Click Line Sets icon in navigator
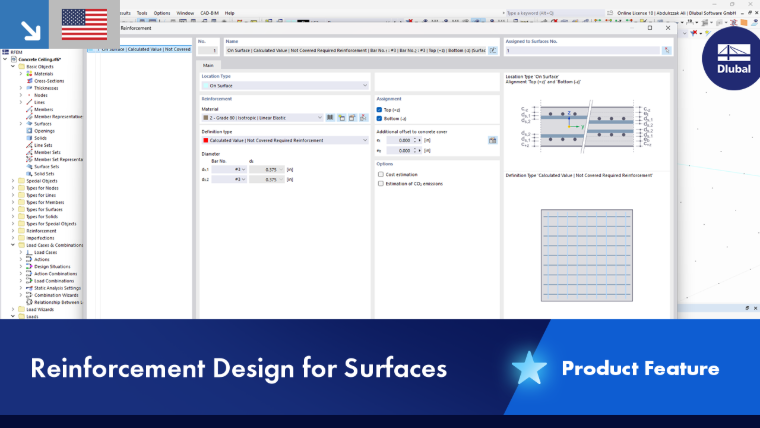Screen dimensions: 760x428 (29, 145)
